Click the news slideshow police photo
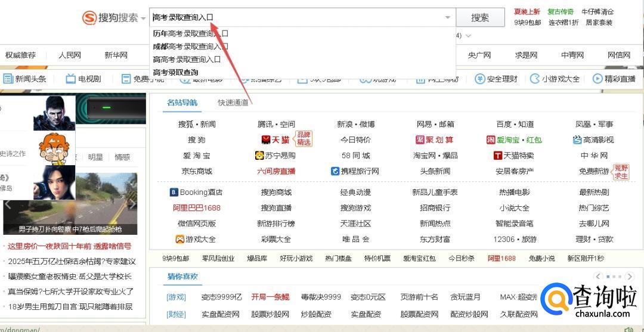This screenshot has height=332, width=644. coord(70,203)
